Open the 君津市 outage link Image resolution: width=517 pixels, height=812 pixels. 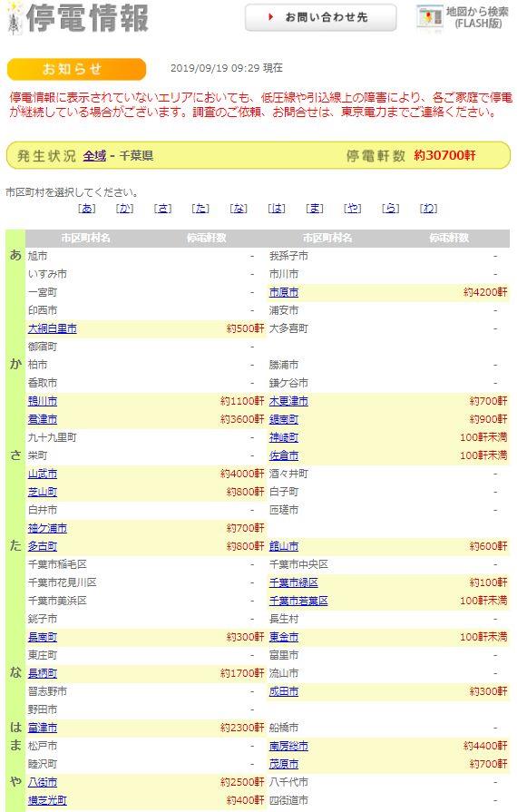(43, 419)
